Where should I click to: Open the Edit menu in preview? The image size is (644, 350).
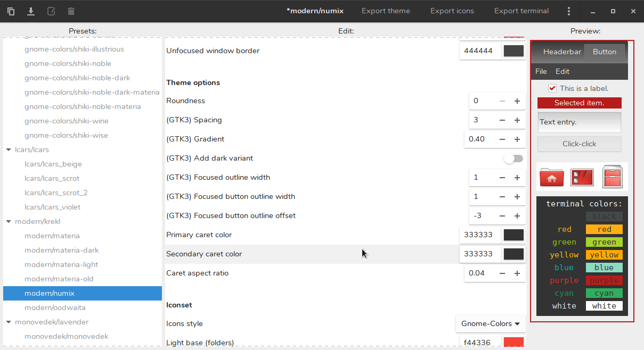click(562, 71)
